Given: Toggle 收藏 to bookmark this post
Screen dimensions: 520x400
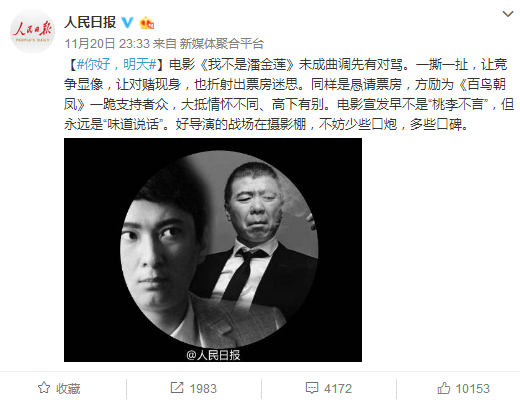Looking at the screenshot, I should (x=59, y=388).
